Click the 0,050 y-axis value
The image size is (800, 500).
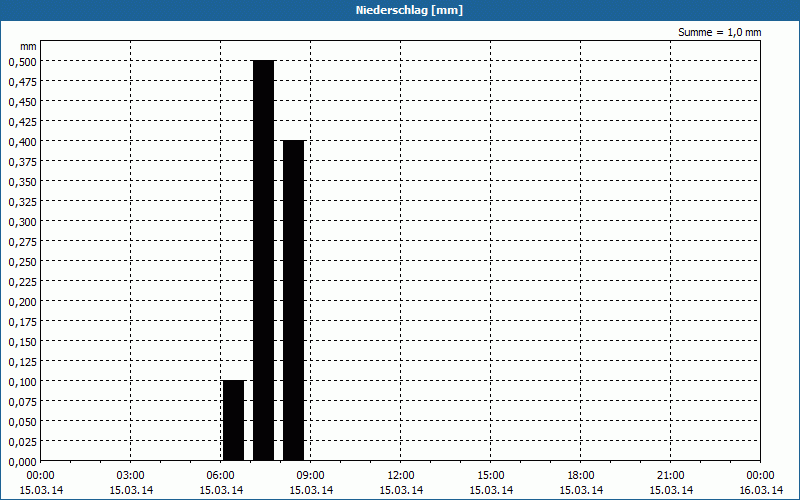pyautogui.click(x=23, y=421)
